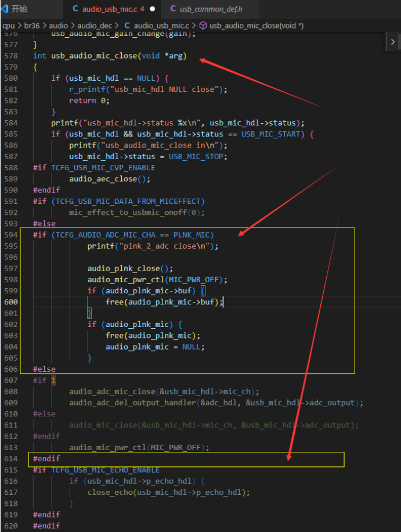401x532 pixels.
Task: Select the audio_dec breadcrumb segment
Action: point(95,26)
